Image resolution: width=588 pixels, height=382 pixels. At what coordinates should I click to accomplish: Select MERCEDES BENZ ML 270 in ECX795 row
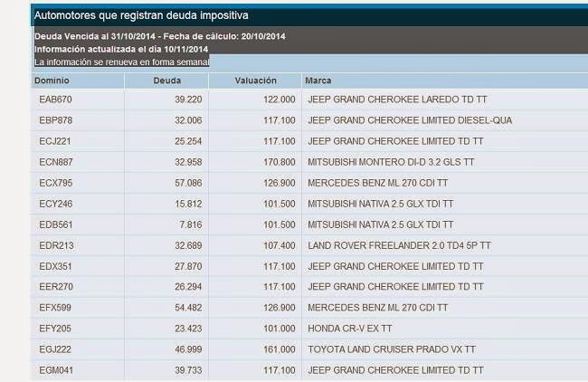point(377,183)
